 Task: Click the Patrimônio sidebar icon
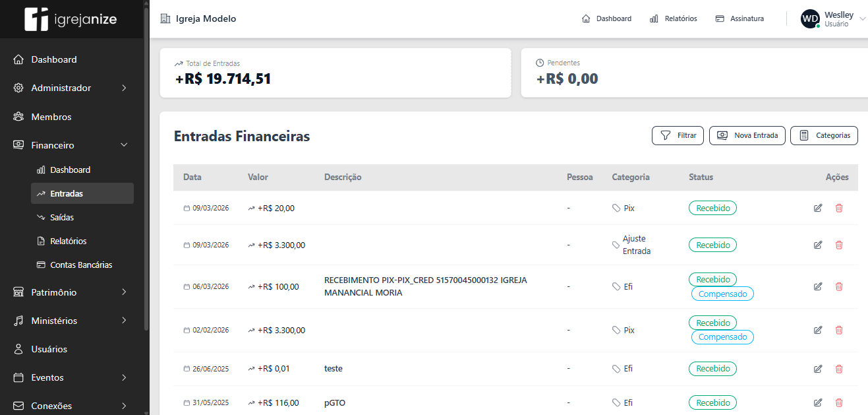coord(19,292)
